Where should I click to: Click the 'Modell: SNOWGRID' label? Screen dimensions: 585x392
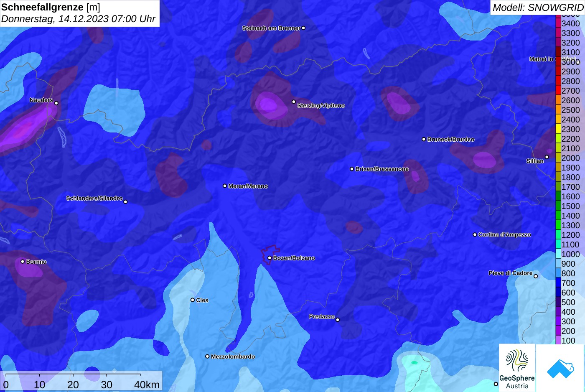pyautogui.click(x=538, y=8)
